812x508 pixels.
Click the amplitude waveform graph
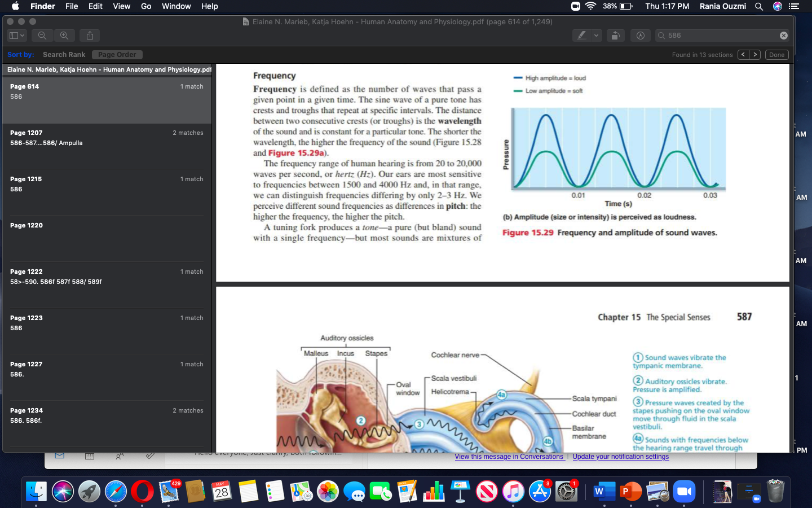tap(618, 148)
